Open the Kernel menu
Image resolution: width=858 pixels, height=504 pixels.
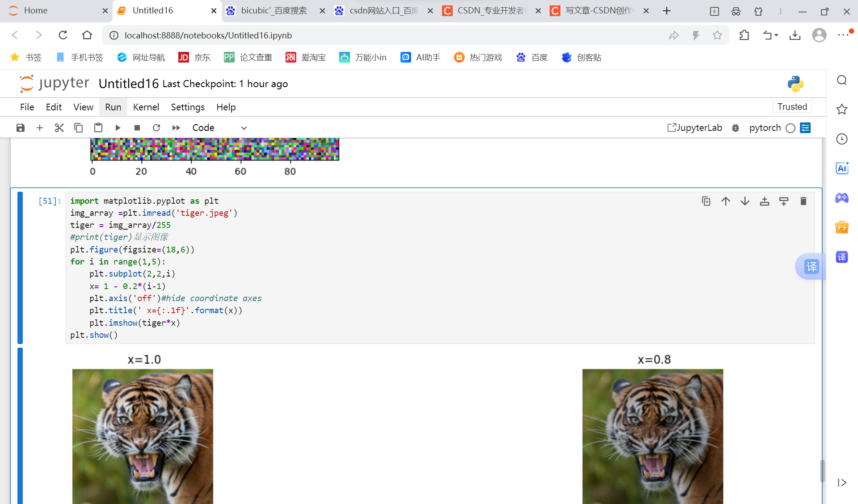146,107
